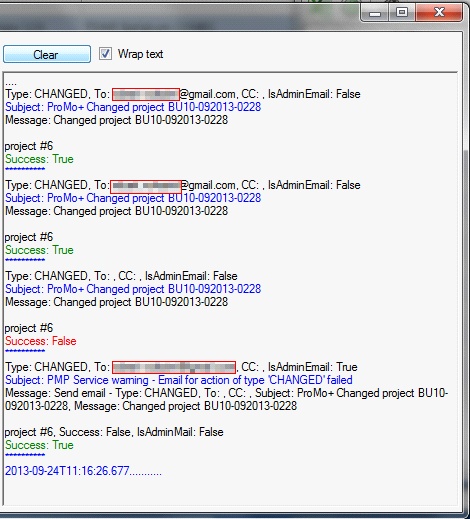The width and height of the screenshot is (470, 519).
Task: Click the second blurred gmail address
Action: (146, 186)
